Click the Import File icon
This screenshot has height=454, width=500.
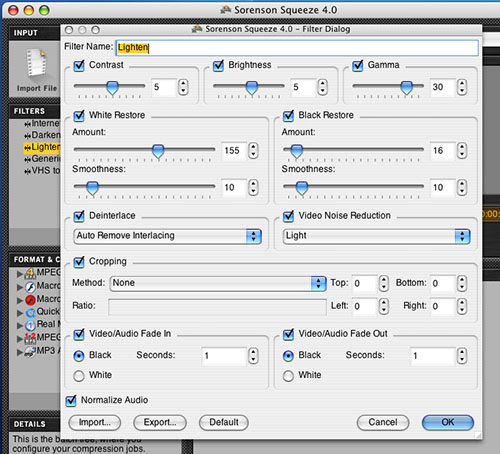36,63
